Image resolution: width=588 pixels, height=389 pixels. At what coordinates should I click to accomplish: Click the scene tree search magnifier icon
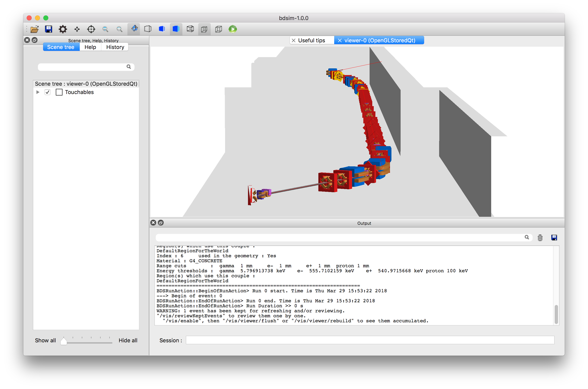pos(129,67)
